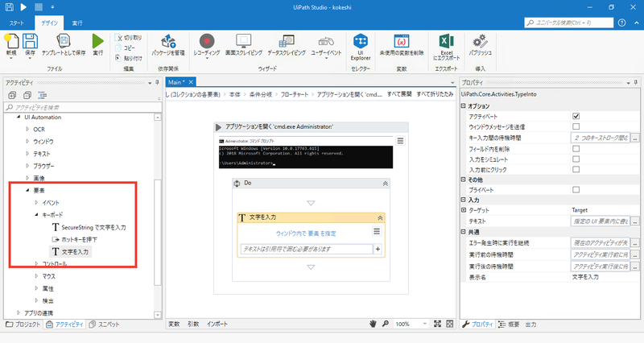Switch to スタート ribbon tab
Screen dimensions: 644x343
pyautogui.click(x=17, y=23)
